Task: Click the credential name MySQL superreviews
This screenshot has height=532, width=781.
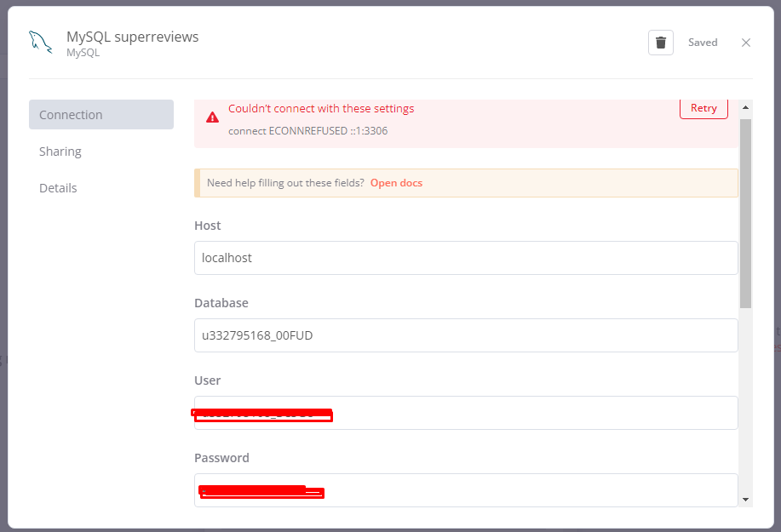Action: pos(133,37)
